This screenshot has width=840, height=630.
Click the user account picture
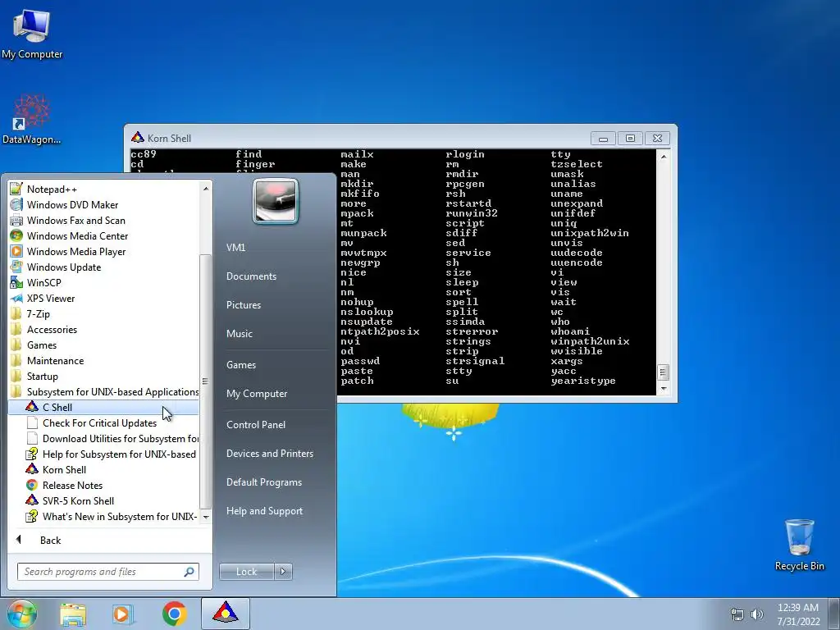pos(276,201)
